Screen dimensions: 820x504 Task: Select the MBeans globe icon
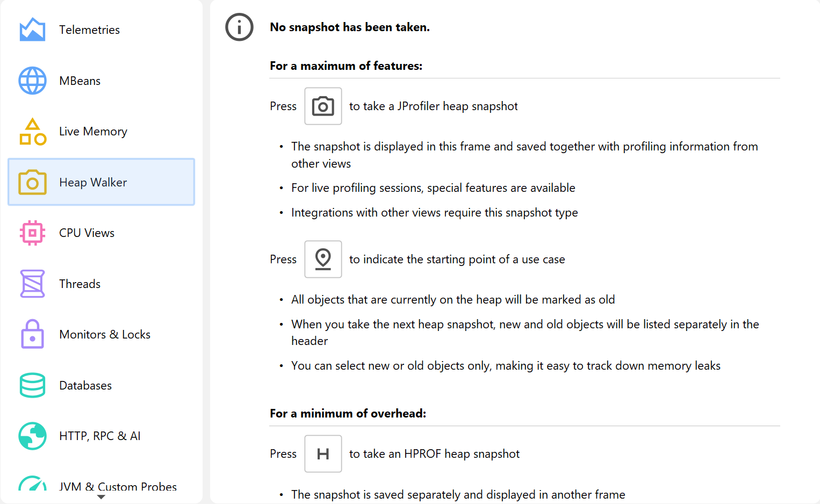[x=32, y=81]
